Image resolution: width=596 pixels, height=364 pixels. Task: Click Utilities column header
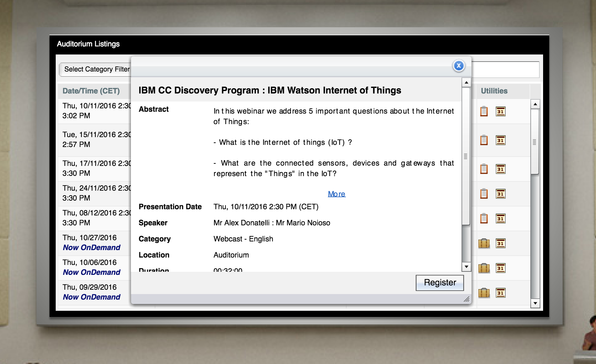pyautogui.click(x=494, y=91)
